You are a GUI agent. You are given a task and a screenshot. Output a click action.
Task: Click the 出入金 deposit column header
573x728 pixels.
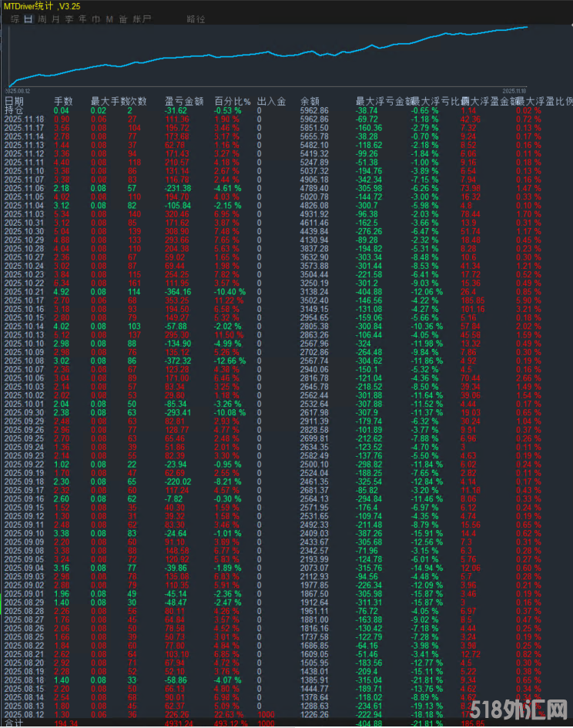coord(271,101)
